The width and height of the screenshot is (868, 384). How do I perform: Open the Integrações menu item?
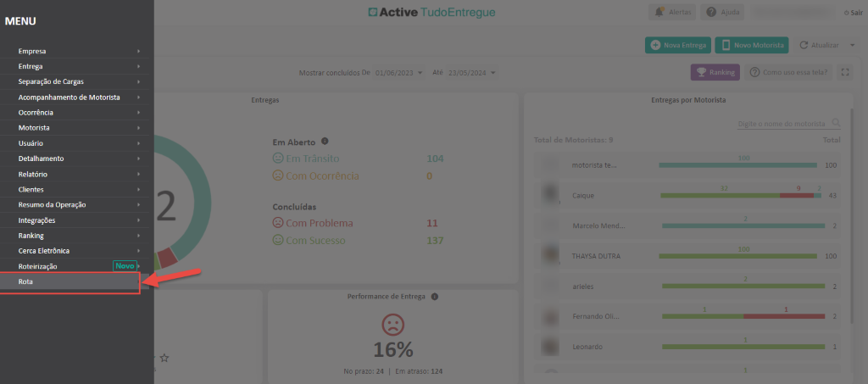tap(75, 220)
